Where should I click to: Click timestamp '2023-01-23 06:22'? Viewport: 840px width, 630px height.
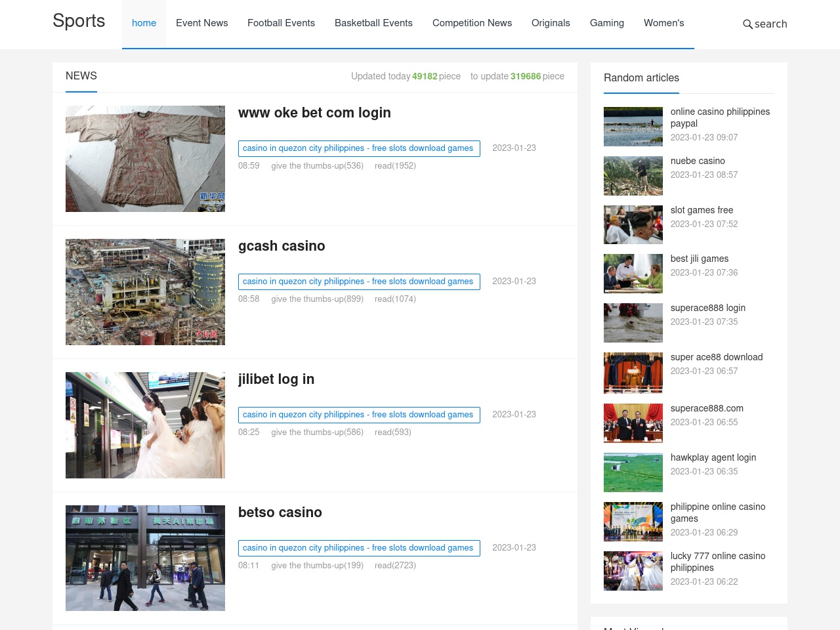pos(704,581)
